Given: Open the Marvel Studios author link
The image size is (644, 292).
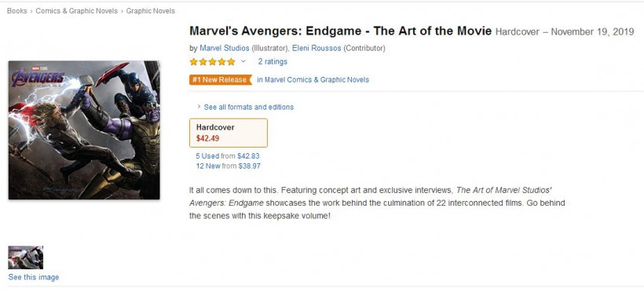Looking at the screenshot, I should coord(225,48).
